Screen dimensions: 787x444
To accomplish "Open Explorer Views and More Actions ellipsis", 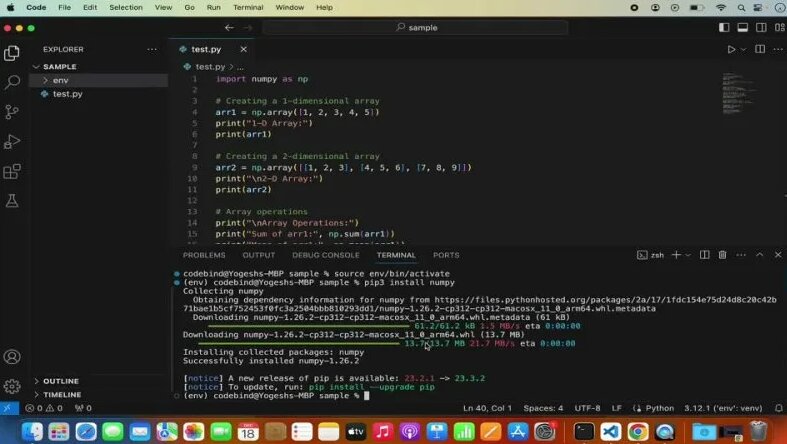I will [152, 49].
